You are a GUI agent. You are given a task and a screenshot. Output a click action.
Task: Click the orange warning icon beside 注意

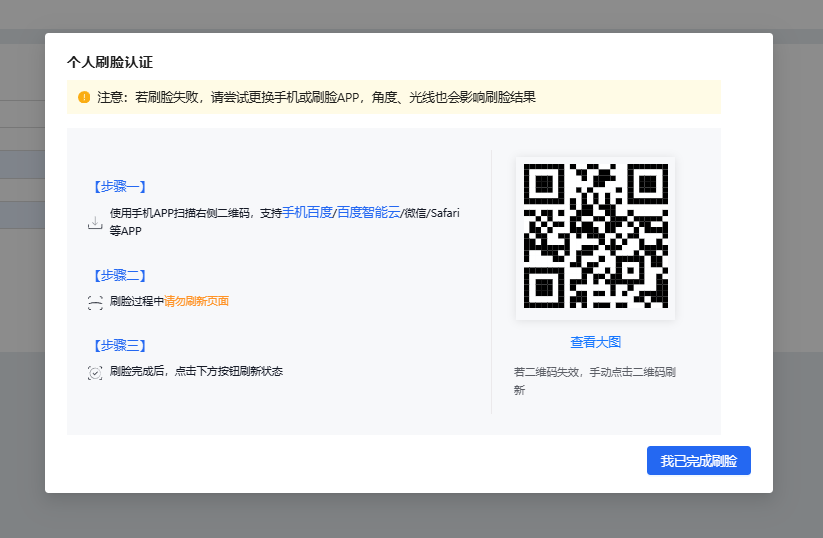[84, 97]
